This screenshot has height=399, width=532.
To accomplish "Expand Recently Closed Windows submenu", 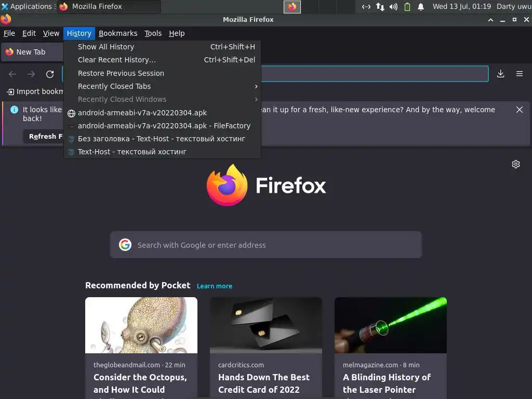I will click(x=162, y=99).
